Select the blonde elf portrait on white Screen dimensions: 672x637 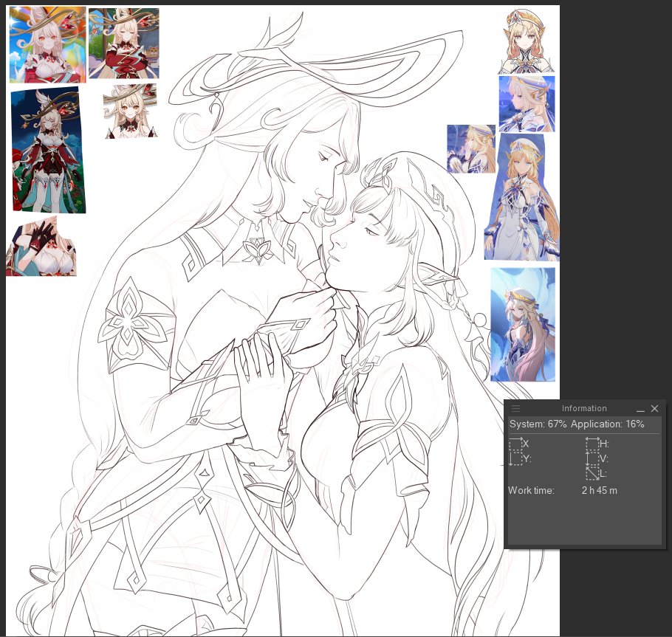tap(527, 41)
